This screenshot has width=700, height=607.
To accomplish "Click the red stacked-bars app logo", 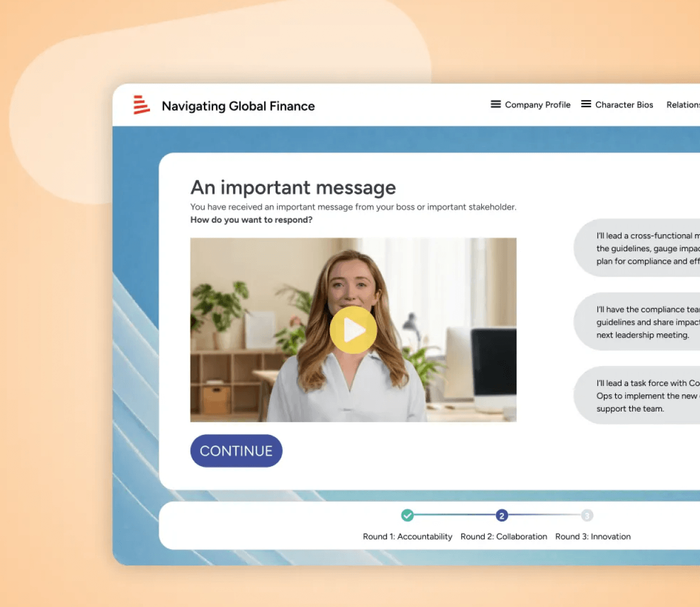I will (x=141, y=105).
